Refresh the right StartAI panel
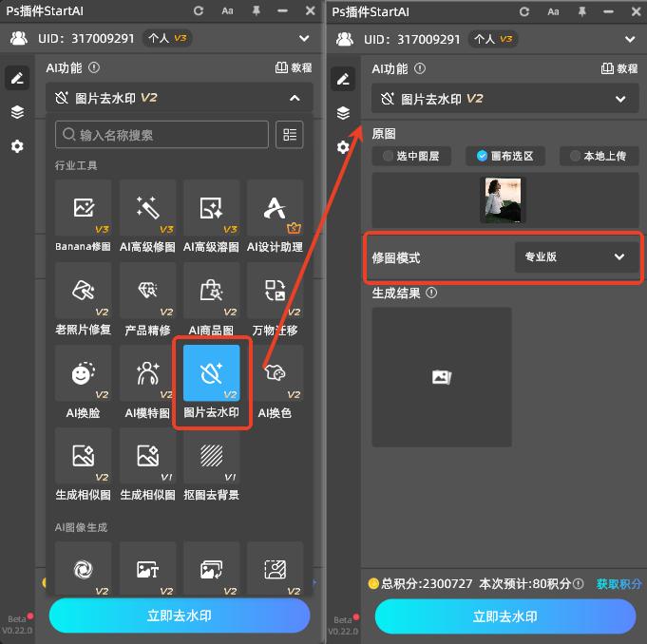 click(x=524, y=11)
